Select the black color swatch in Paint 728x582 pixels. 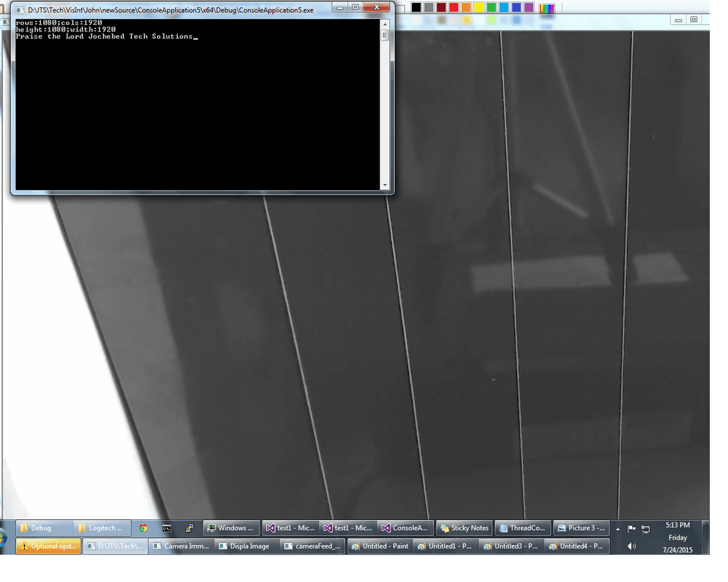click(x=416, y=7)
